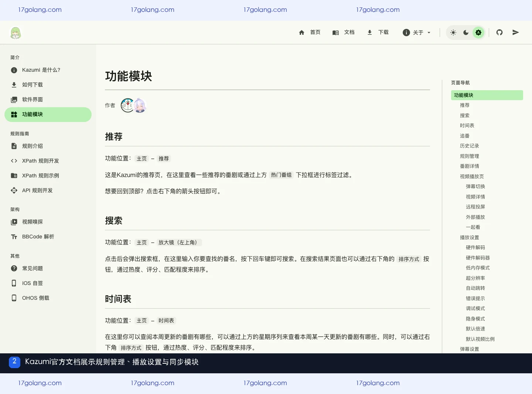The height and width of the screenshot is (394, 532).
Task: Open iOS 自签 sidebar page
Action: (x=48, y=283)
